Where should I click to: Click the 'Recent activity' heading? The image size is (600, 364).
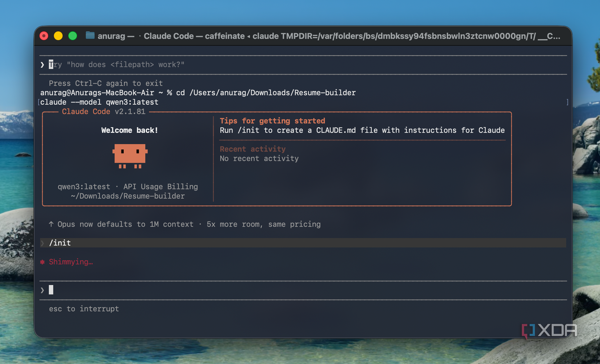coord(253,149)
